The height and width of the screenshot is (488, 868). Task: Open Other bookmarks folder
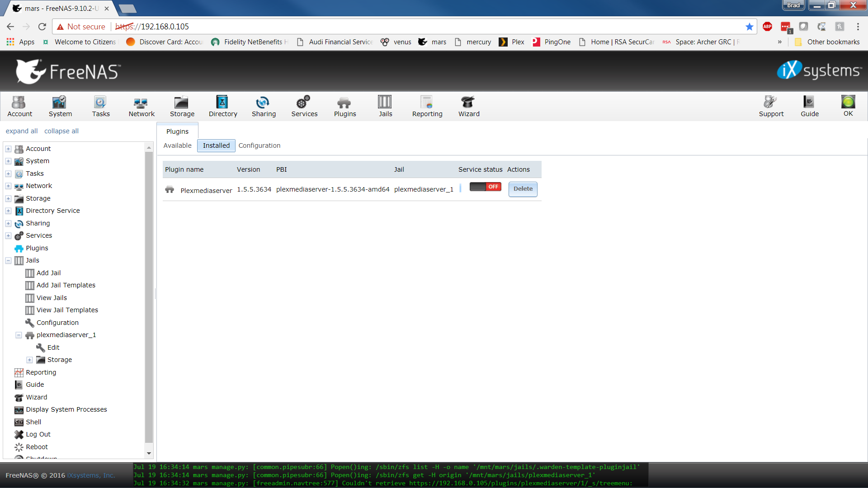827,42
